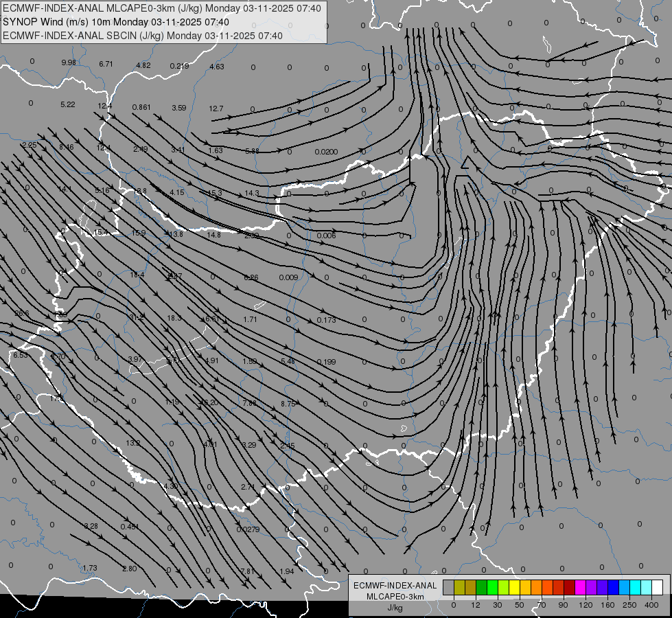672x618 pixels.
Task: Click the 'ECMWF-INDEX-ANAL SBCIN (J/kg)' title line
Action: [x=143, y=36]
